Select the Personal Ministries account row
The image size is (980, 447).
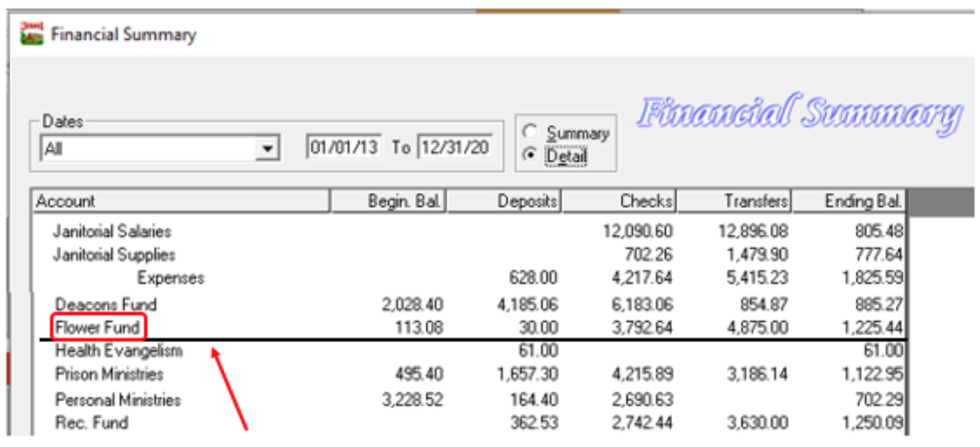pos(118,400)
